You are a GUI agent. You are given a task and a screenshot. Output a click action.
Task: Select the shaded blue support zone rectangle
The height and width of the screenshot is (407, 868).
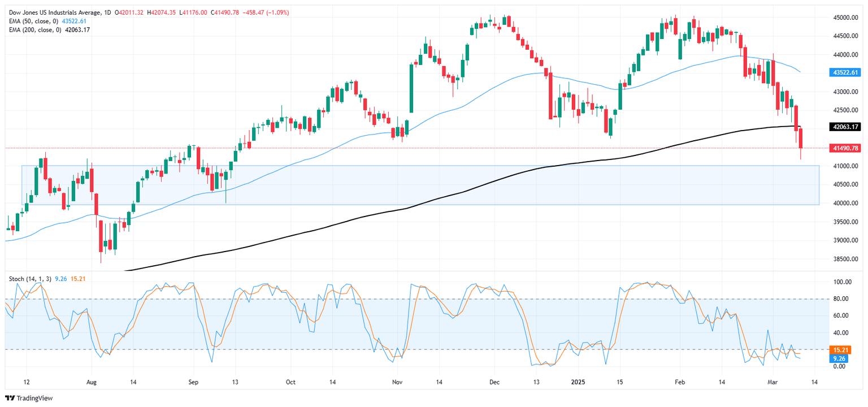click(419, 185)
